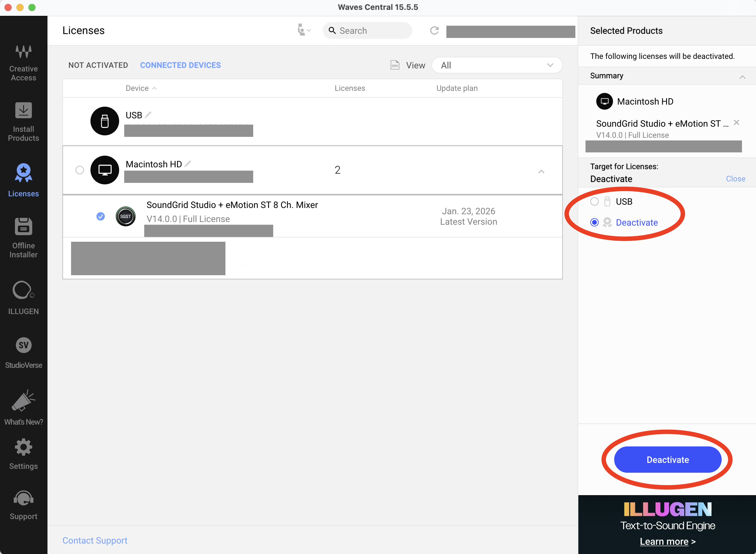Rename Macintosh HD with the pencil icon
This screenshot has height=554, width=756.
[188, 164]
